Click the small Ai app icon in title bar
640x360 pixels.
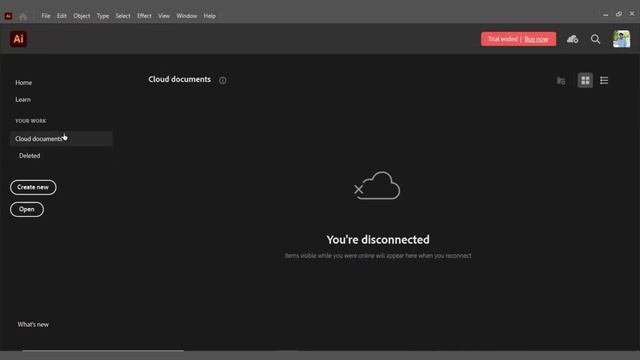8,16
